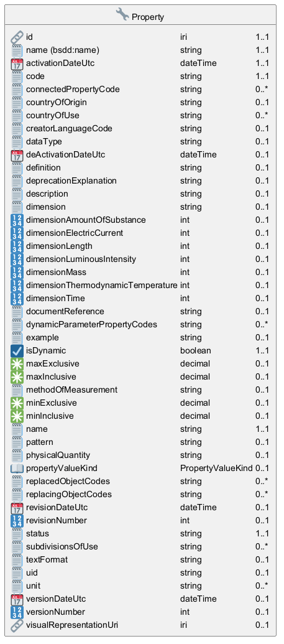
Task: Click the notepad icon next to description
Action: click(17, 194)
